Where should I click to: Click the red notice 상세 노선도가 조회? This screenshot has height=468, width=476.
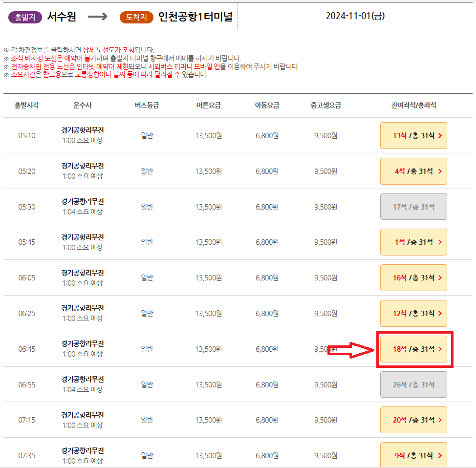click(108, 50)
